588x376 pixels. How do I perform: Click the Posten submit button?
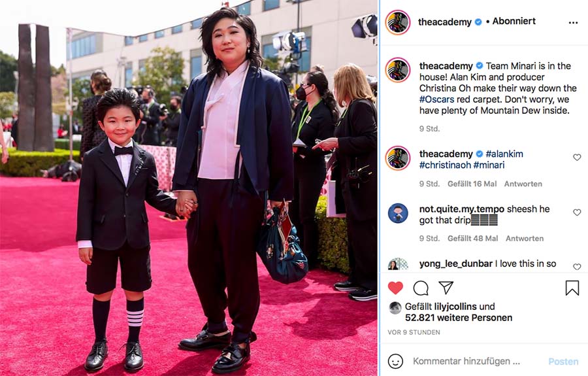[563, 362]
